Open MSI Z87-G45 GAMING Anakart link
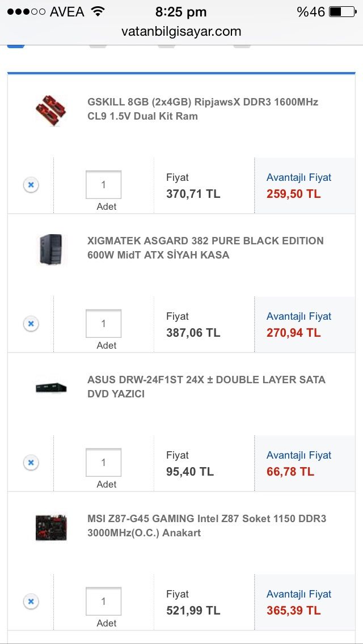The width and height of the screenshot is (363, 644). pyautogui.click(x=206, y=526)
